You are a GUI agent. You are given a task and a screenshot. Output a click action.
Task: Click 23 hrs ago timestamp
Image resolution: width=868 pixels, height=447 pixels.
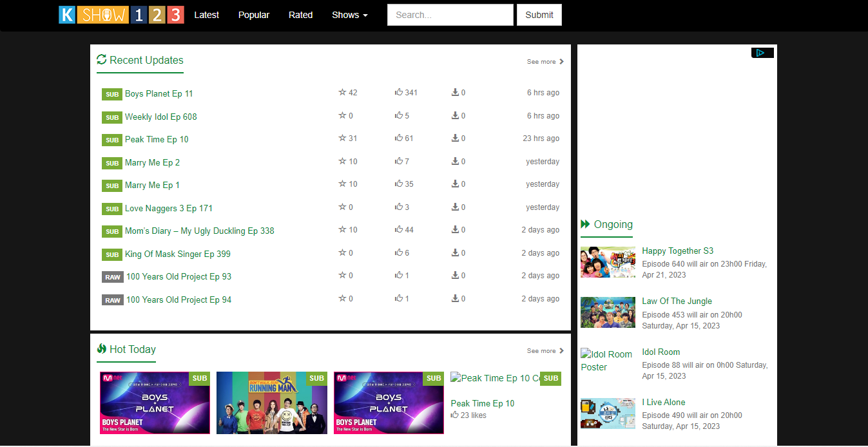(541, 138)
